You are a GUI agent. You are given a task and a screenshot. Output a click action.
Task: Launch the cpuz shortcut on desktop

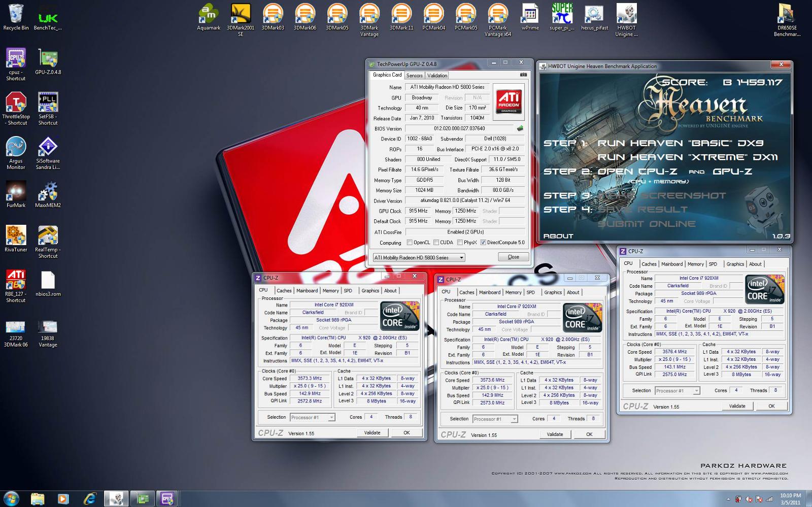pyautogui.click(x=16, y=64)
